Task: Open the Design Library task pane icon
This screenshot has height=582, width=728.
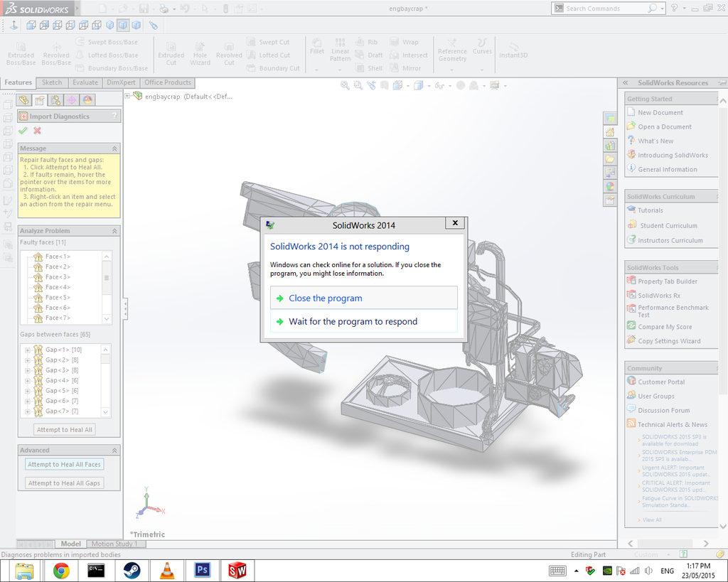Action: (610, 146)
